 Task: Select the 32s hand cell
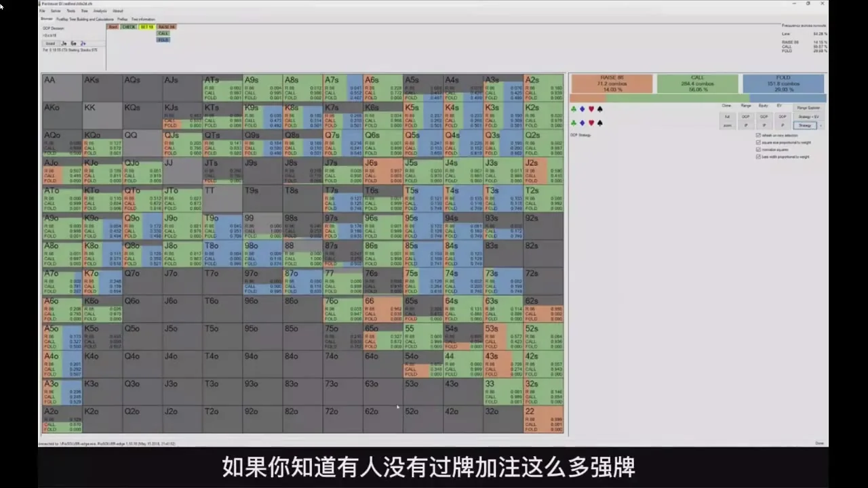click(544, 392)
